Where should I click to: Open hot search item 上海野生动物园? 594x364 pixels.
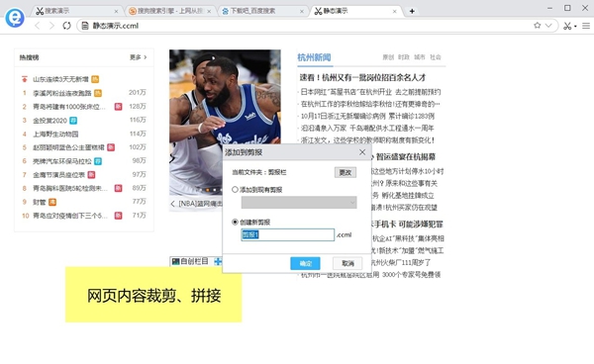[55, 134]
